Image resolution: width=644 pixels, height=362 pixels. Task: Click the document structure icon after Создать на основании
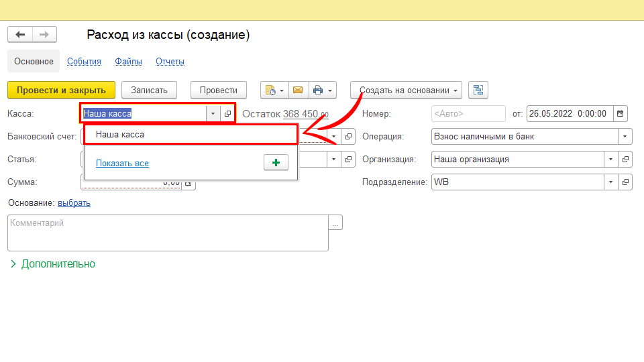[478, 90]
